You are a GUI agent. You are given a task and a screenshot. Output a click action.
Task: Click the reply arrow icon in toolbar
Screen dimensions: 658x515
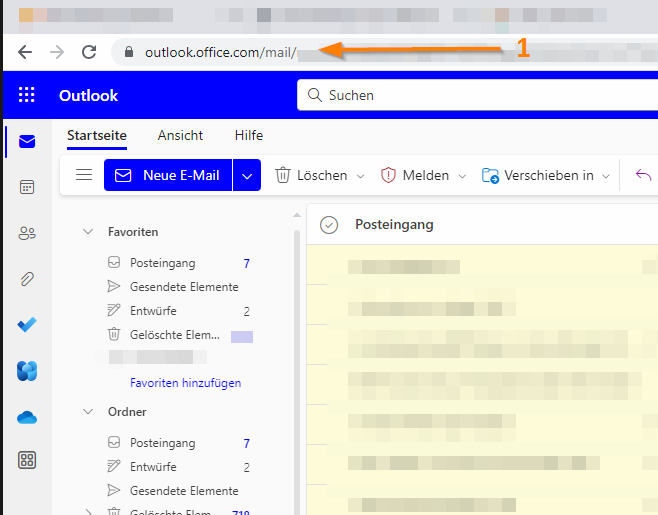643,175
